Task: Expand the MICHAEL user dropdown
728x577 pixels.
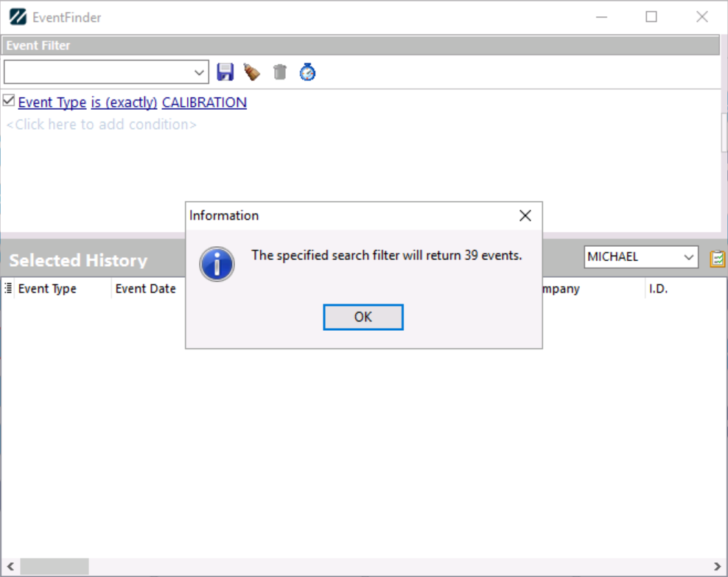Action: click(689, 257)
